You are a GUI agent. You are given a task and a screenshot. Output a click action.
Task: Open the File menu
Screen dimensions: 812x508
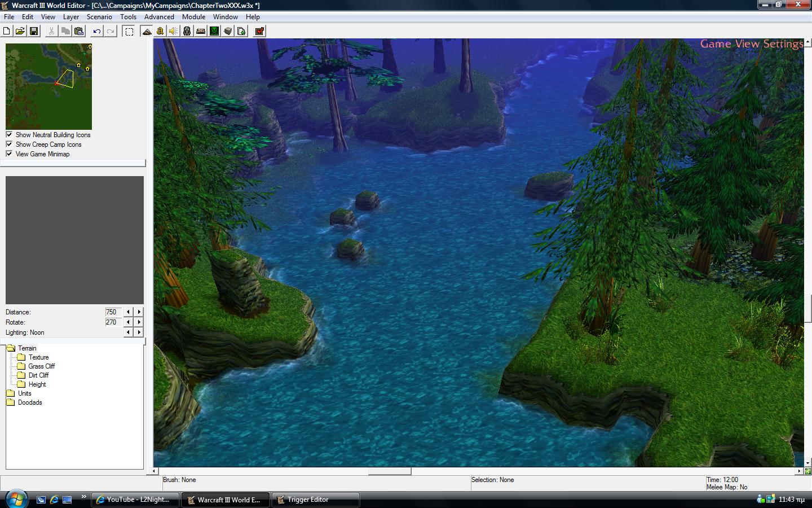pos(9,16)
